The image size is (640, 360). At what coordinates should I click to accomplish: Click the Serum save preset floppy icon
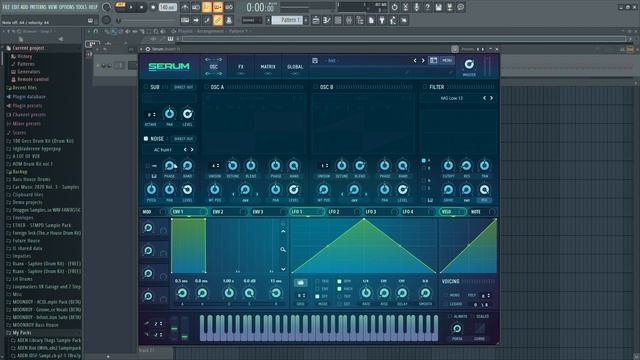coord(315,60)
